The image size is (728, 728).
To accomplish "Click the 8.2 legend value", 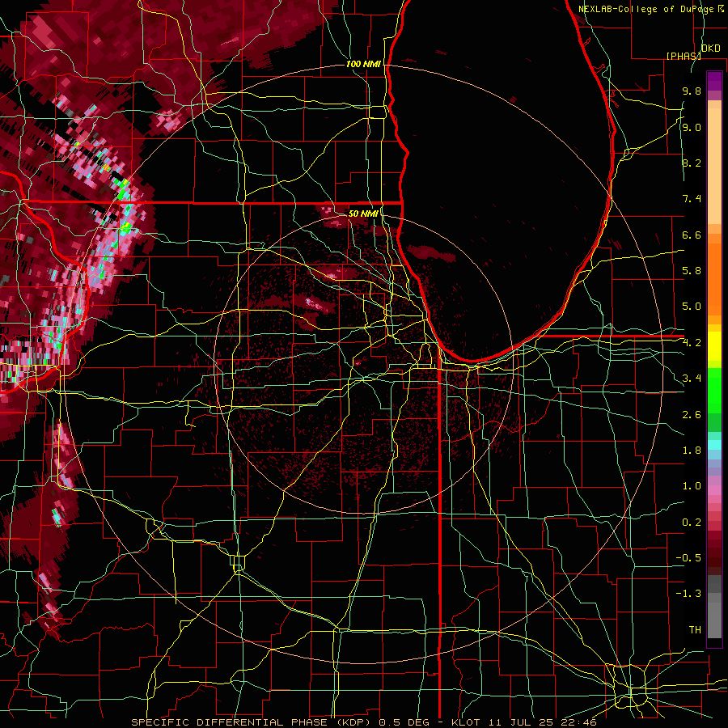I will [692, 163].
